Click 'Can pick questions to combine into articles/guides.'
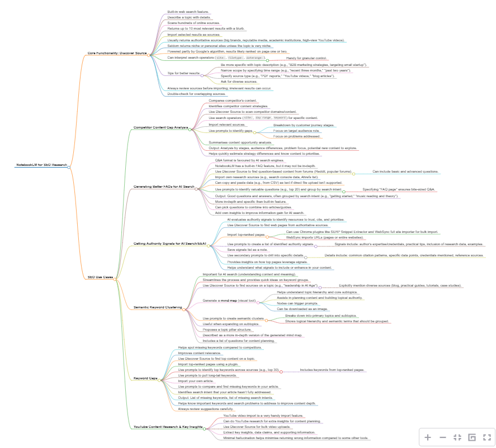The width and height of the screenshot is (496, 448). (253, 207)
